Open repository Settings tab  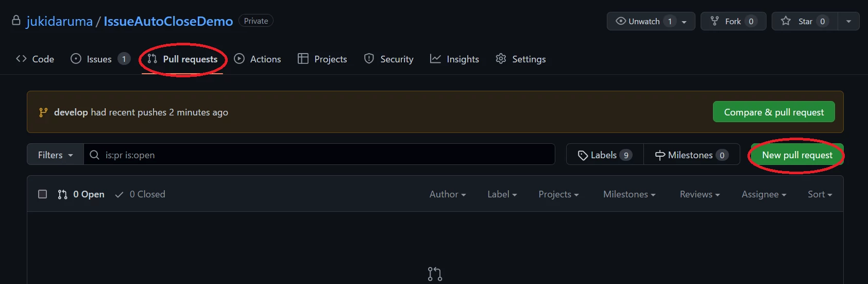pos(520,59)
